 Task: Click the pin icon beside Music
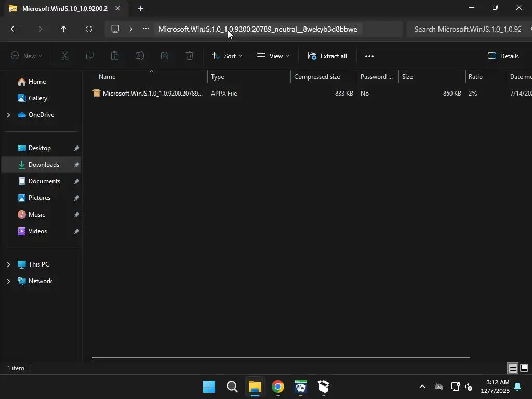pos(77,215)
